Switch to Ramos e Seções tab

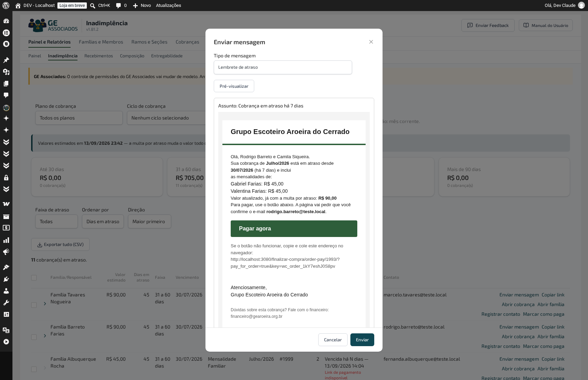(x=149, y=42)
